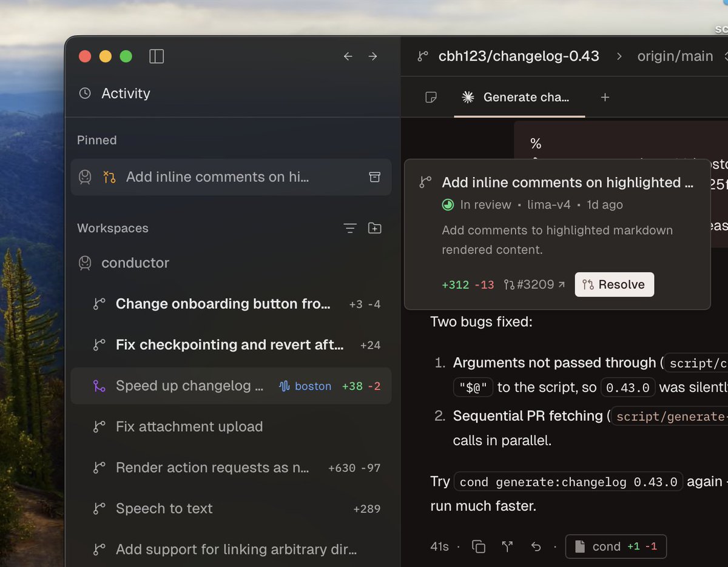Click the In review status indicator
Screen dimensions: 728x567
(477, 205)
